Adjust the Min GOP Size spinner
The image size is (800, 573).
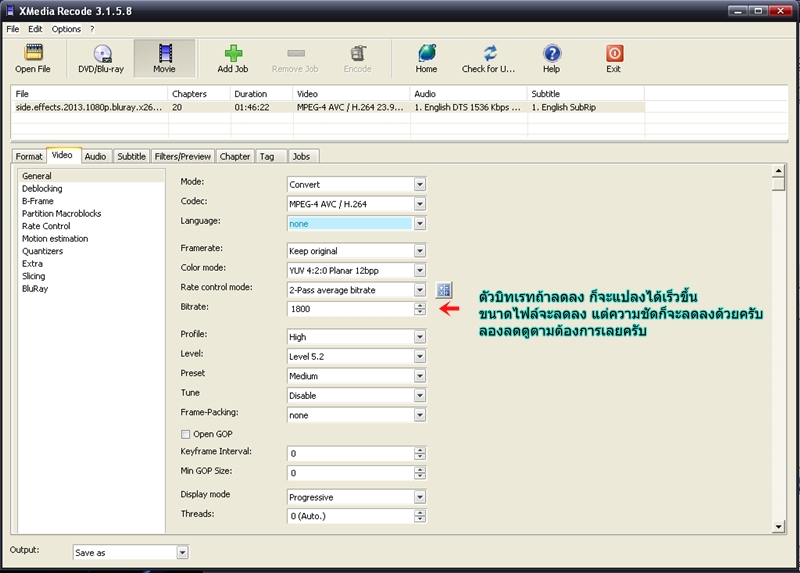point(420,473)
